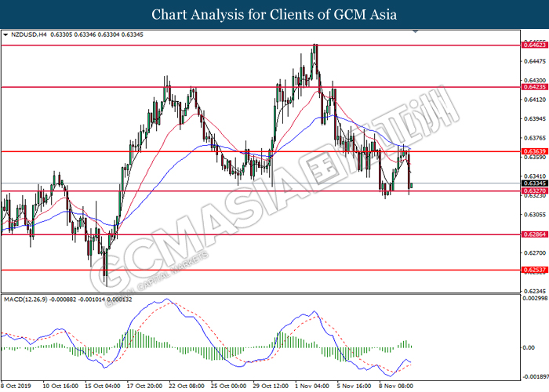Click the 8 Nov 08:00 time label

[396, 386]
